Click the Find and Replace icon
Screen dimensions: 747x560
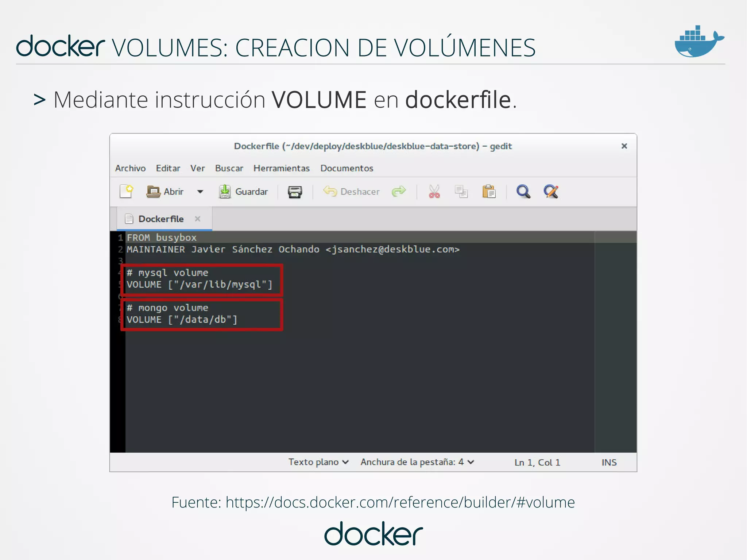(551, 192)
